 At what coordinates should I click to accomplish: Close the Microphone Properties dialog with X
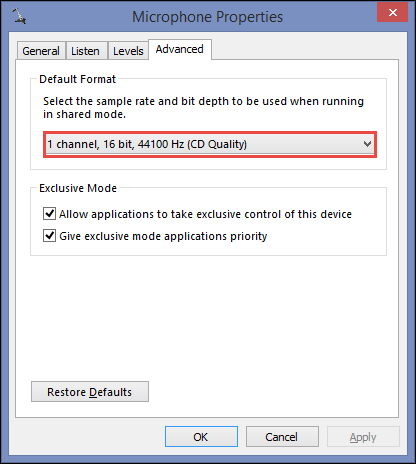tap(392, 12)
